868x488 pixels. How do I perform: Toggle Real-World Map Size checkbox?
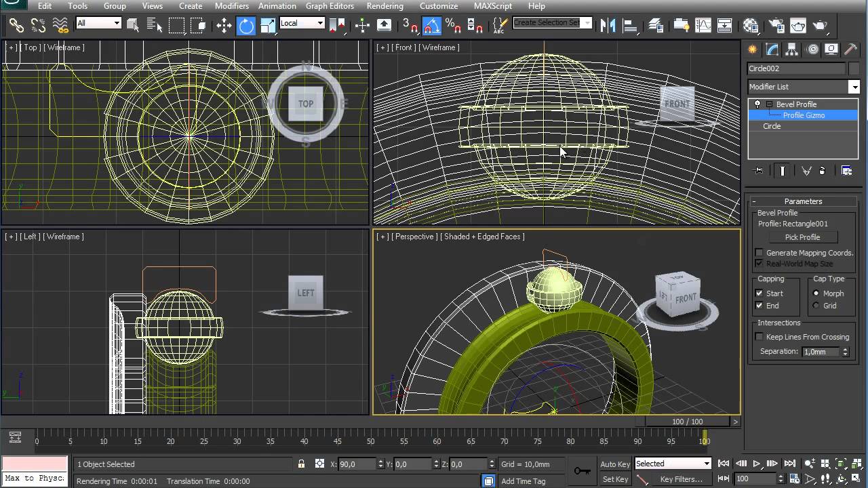(x=759, y=264)
